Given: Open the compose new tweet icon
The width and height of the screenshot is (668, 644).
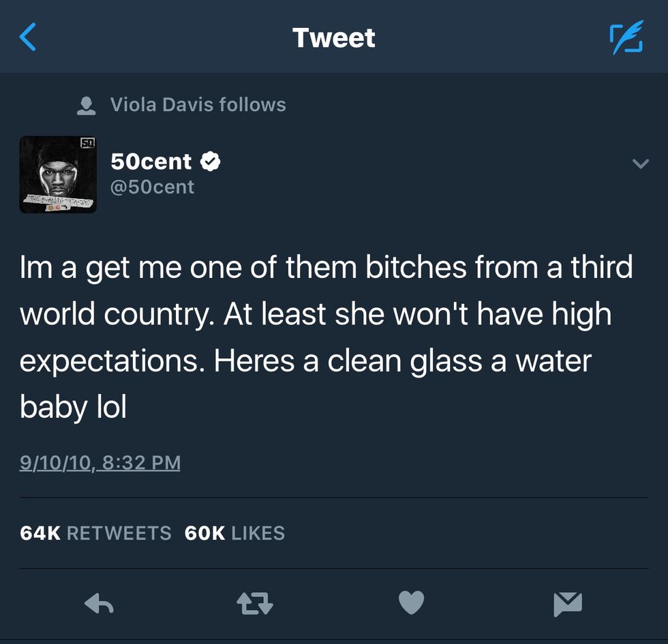Looking at the screenshot, I should (x=625, y=37).
